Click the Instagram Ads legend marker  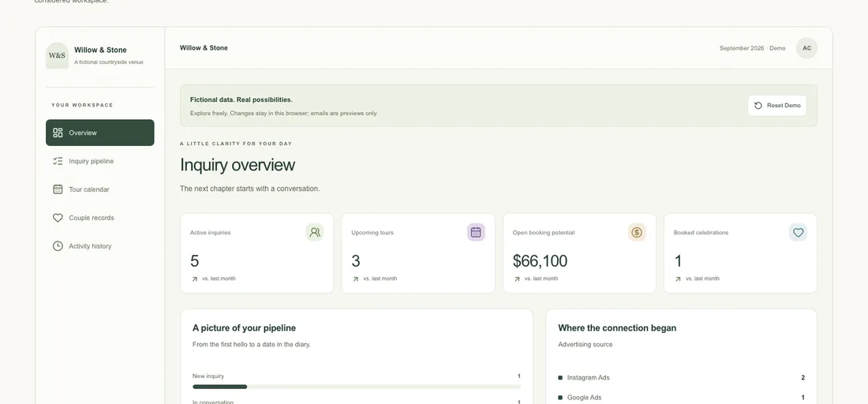(560, 378)
